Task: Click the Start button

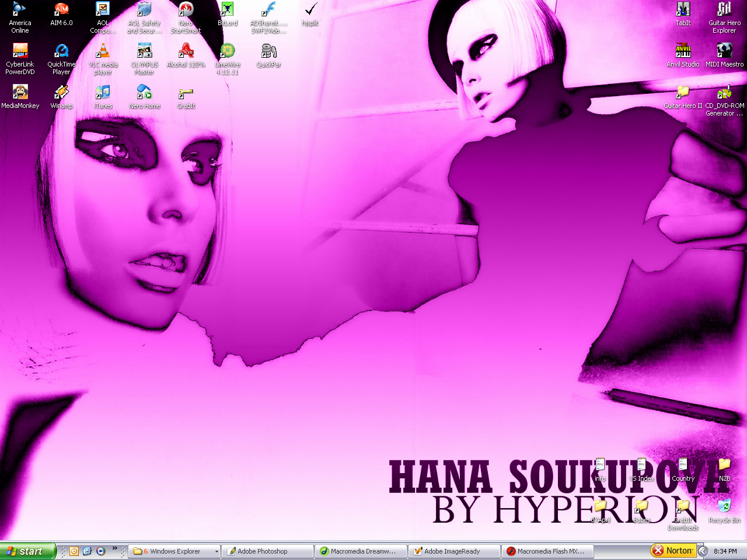Action: pyautogui.click(x=27, y=551)
